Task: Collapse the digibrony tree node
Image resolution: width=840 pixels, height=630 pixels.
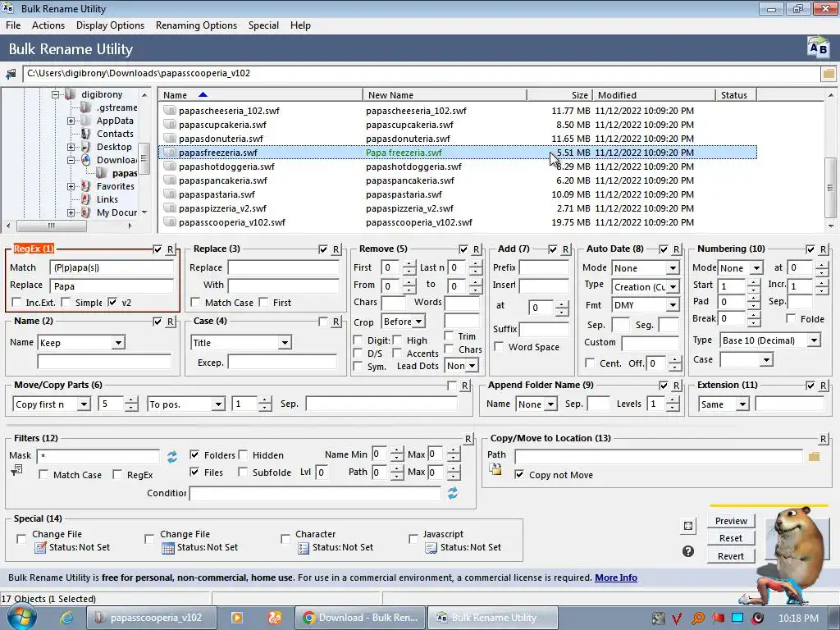Action: pos(55,95)
